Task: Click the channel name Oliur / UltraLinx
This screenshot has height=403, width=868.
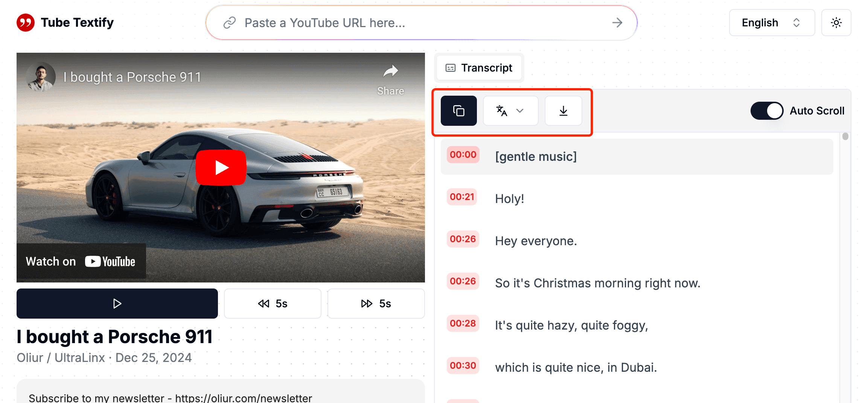Action: click(61, 357)
